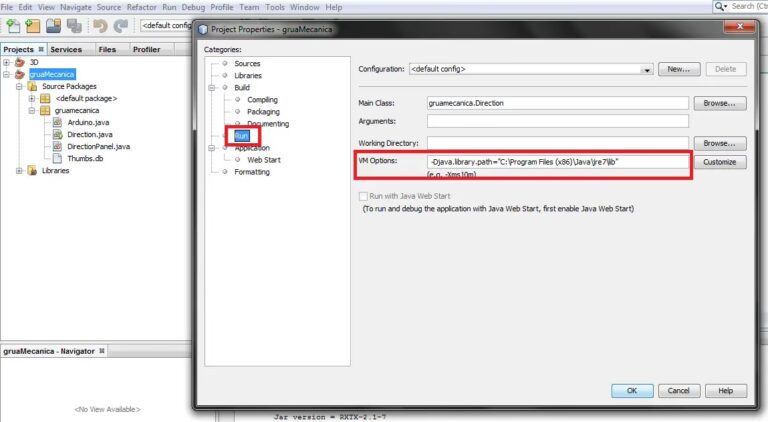Open the Refactor menu
This screenshot has width=768, height=422.
pyautogui.click(x=142, y=7)
